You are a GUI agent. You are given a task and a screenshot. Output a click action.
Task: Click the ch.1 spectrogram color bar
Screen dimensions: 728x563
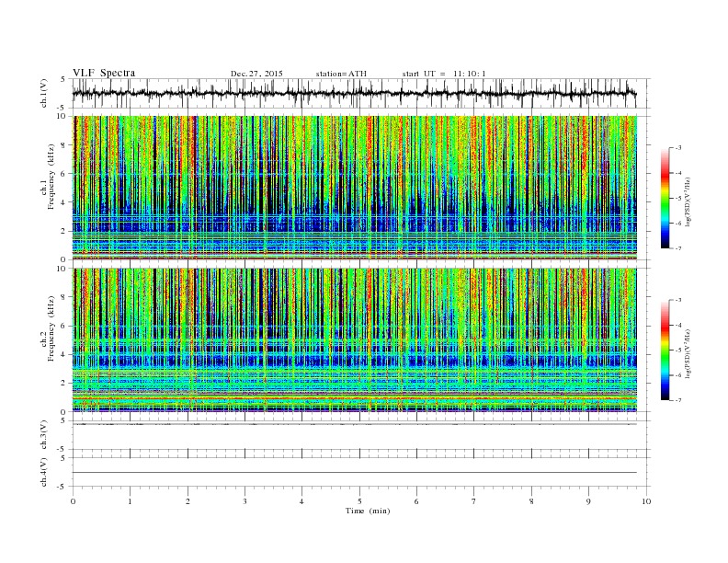pos(665,198)
